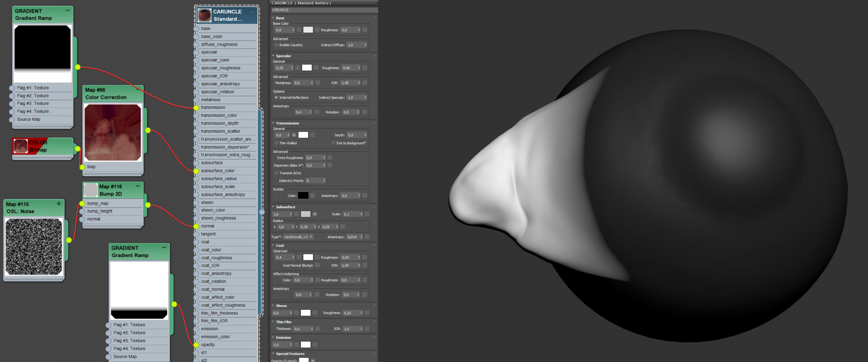
Task: Click the CARUNCLE material name field
Action: tap(324, 10)
